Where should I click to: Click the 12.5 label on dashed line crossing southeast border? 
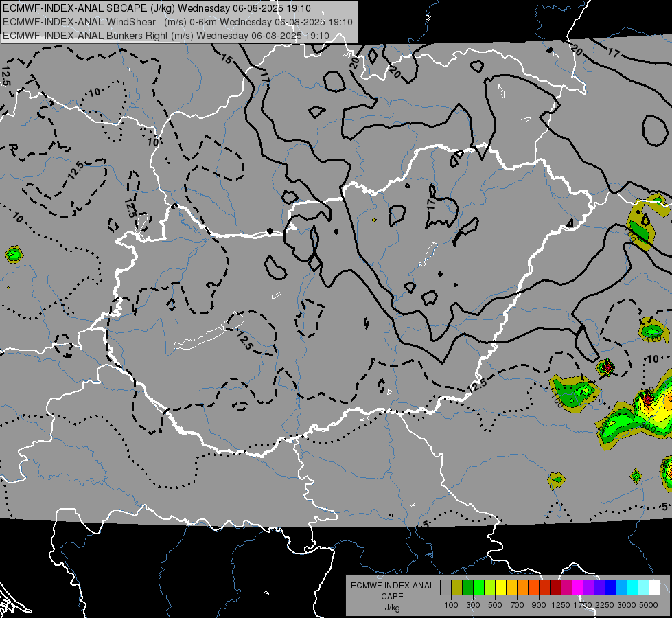tap(476, 385)
